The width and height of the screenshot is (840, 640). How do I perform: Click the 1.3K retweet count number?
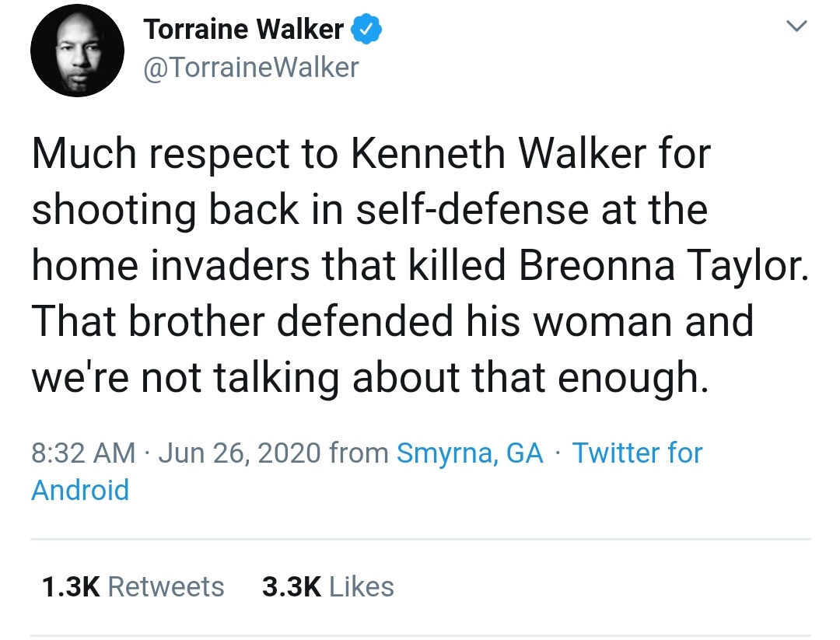[x=70, y=586]
